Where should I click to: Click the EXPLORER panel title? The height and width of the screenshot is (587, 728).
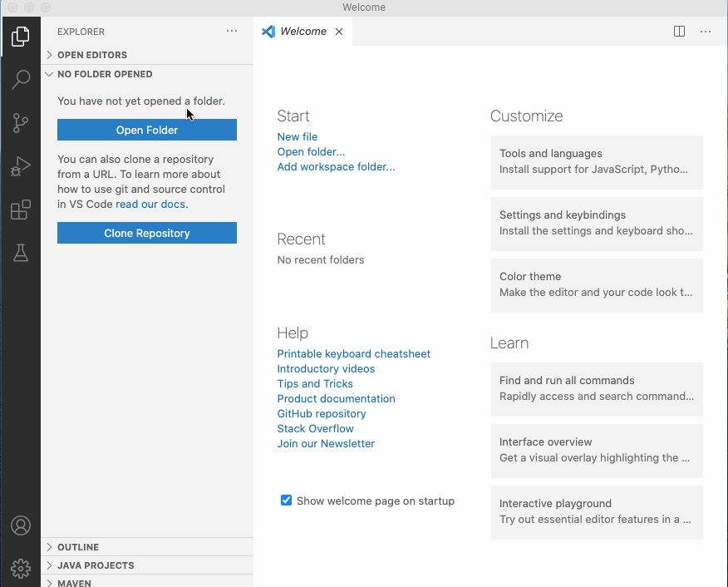coord(81,32)
